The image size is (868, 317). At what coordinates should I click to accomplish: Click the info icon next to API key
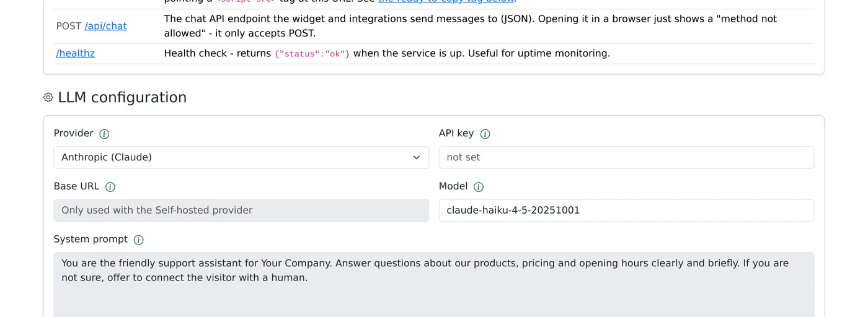click(x=485, y=134)
